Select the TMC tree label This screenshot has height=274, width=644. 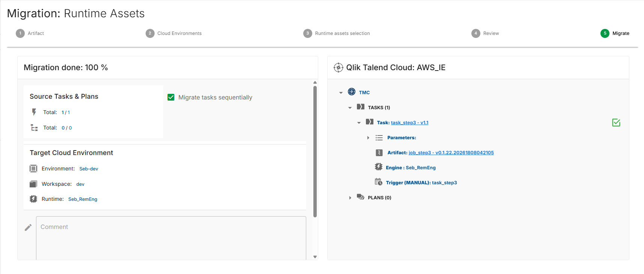click(364, 93)
